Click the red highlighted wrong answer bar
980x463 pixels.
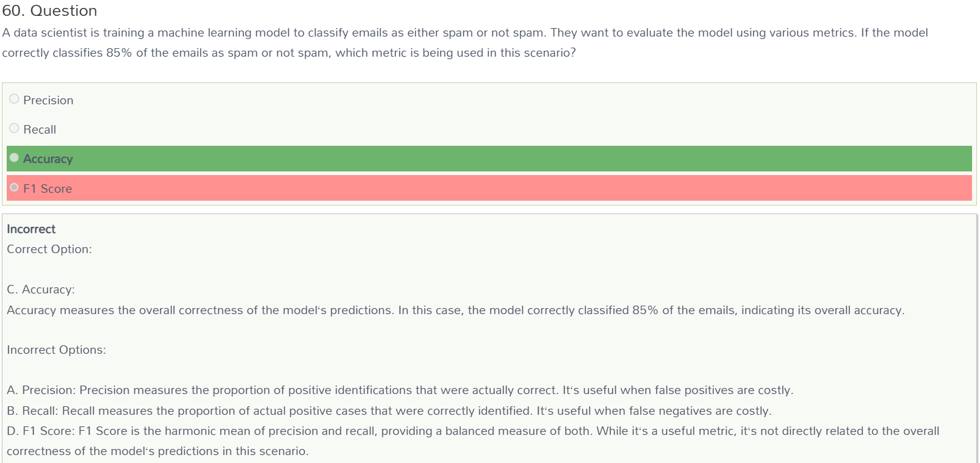click(489, 188)
